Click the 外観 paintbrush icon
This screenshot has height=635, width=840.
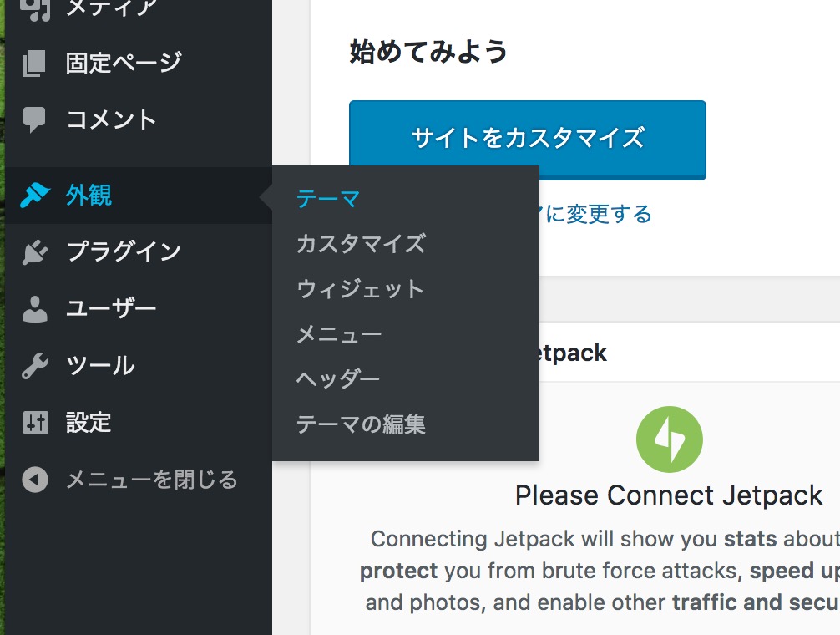[35, 195]
